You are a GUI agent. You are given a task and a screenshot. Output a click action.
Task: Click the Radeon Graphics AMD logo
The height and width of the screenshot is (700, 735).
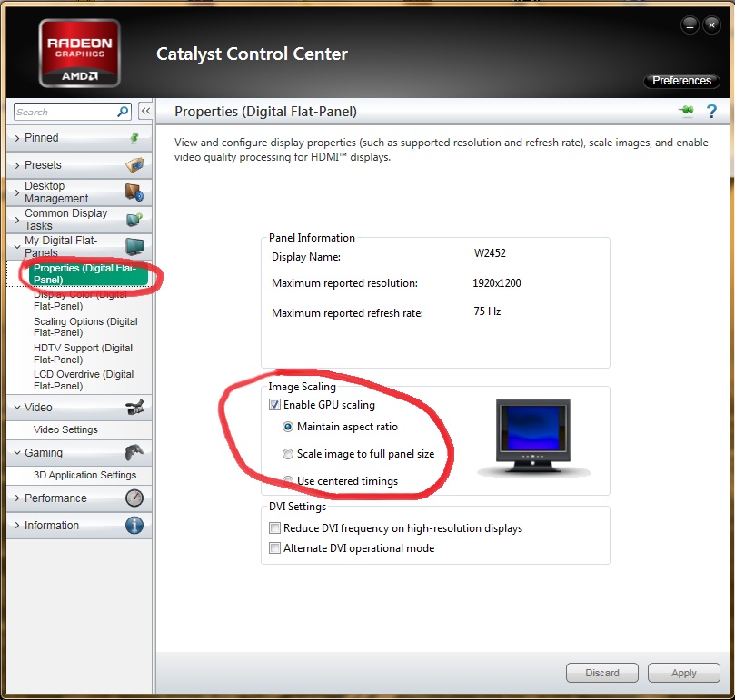(x=80, y=53)
